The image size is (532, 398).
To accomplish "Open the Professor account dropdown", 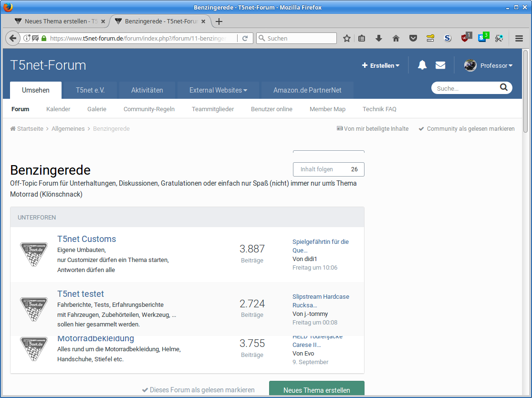I will 496,65.
